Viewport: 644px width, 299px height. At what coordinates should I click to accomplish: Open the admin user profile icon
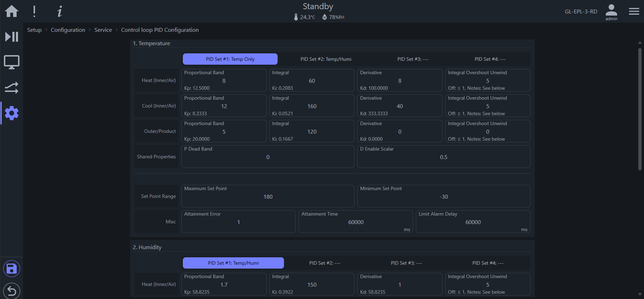[611, 12]
